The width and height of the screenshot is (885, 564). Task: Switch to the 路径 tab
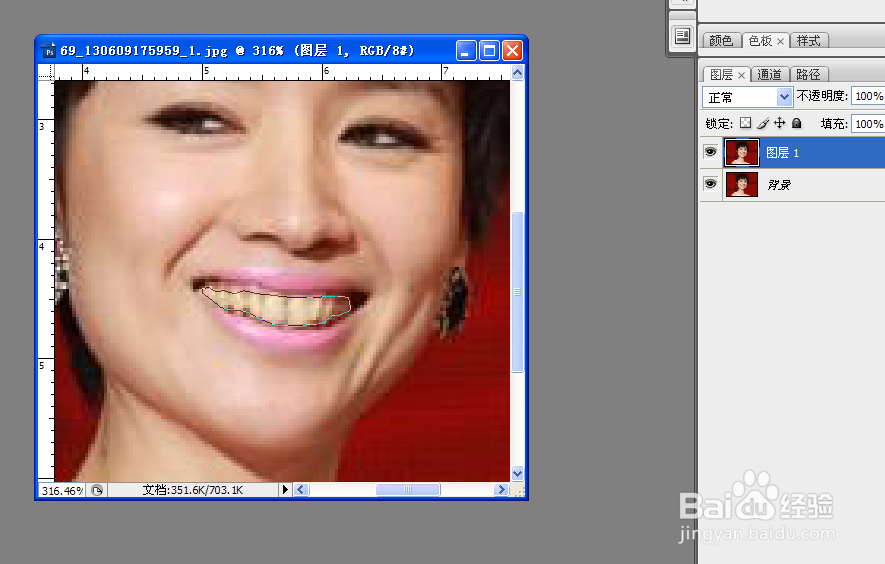808,75
